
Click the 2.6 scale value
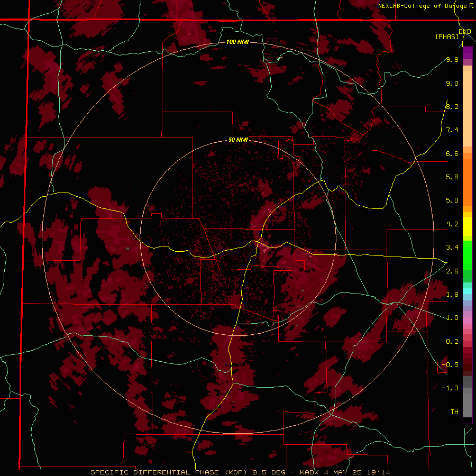tap(452, 271)
